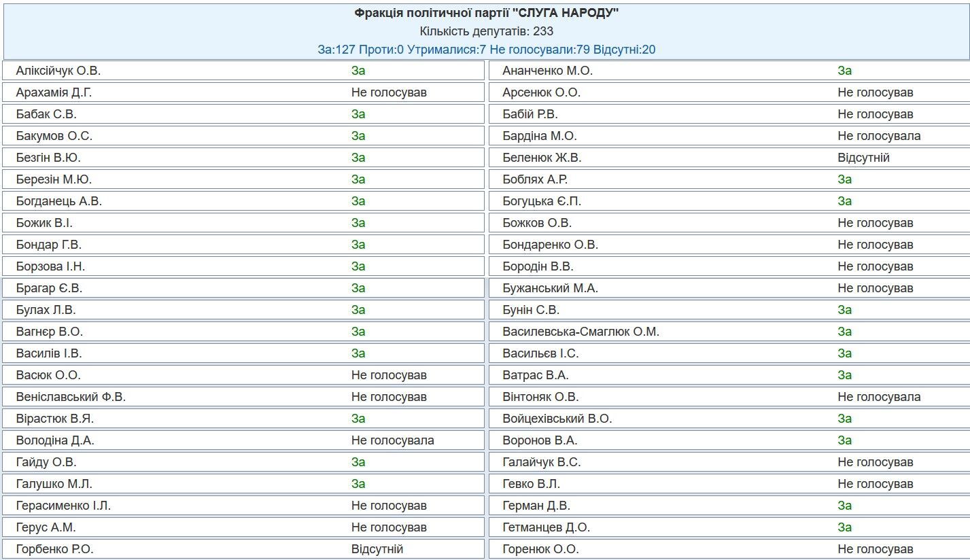The height and width of the screenshot is (560, 970).
Task: Select Галайчук В.С. name
Action: pyautogui.click(x=542, y=462)
